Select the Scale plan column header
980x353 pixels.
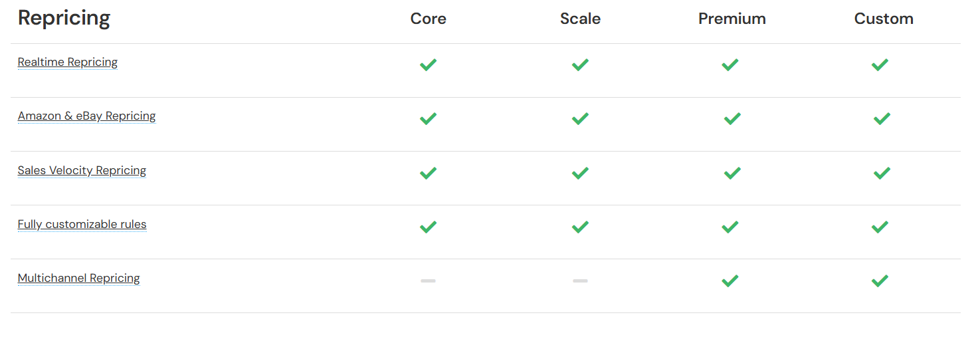(x=580, y=19)
